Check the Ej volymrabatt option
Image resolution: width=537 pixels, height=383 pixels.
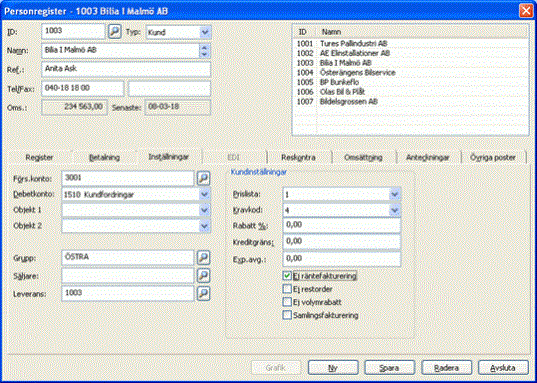click(x=287, y=302)
